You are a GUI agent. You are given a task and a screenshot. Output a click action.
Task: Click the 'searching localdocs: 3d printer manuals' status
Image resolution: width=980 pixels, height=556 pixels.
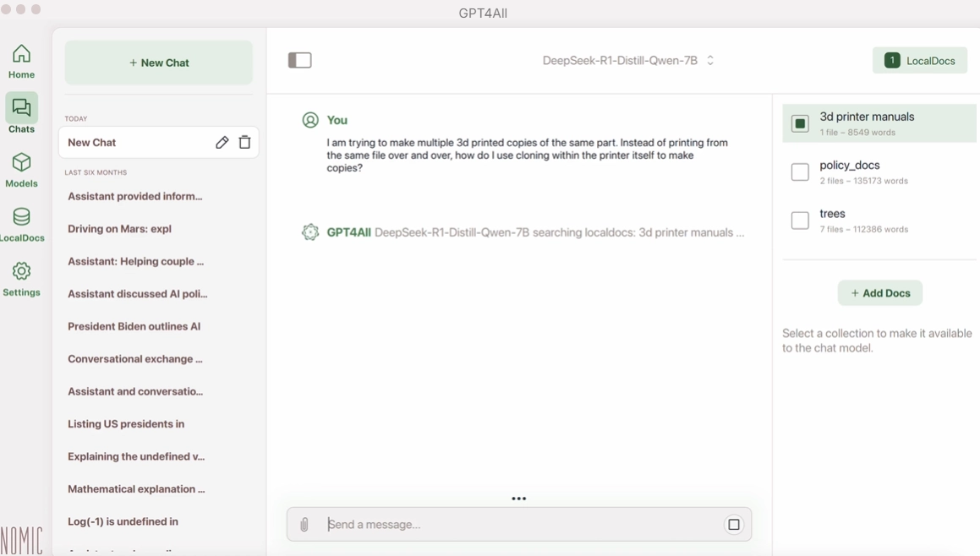click(638, 232)
